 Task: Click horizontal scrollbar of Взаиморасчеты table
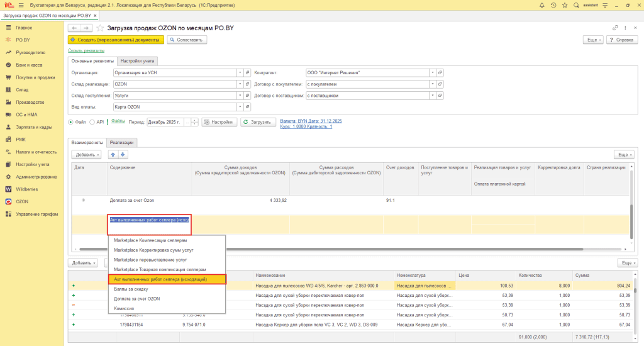(331, 249)
